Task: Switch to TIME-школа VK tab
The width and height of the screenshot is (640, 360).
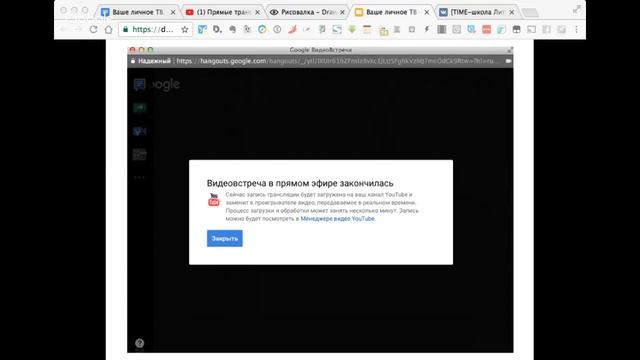Action: (x=476, y=12)
